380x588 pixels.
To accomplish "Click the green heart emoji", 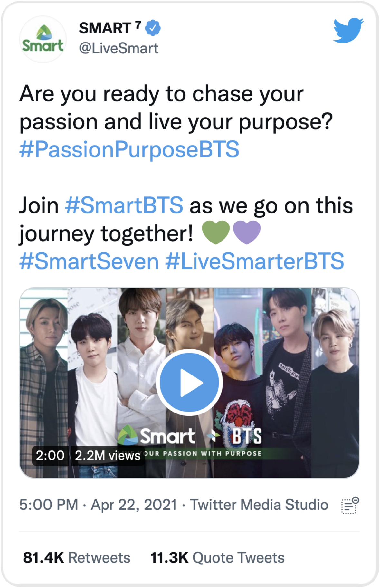I will click(215, 232).
